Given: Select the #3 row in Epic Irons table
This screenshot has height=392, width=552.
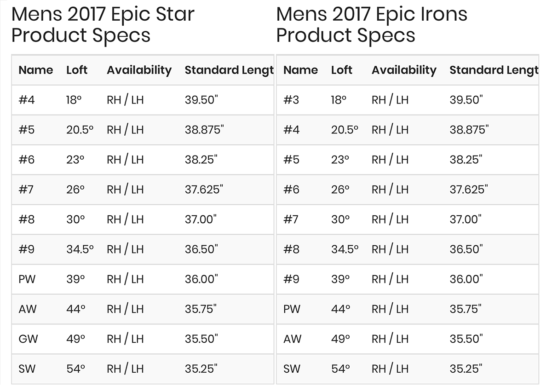Looking at the screenshot, I should (407, 100).
